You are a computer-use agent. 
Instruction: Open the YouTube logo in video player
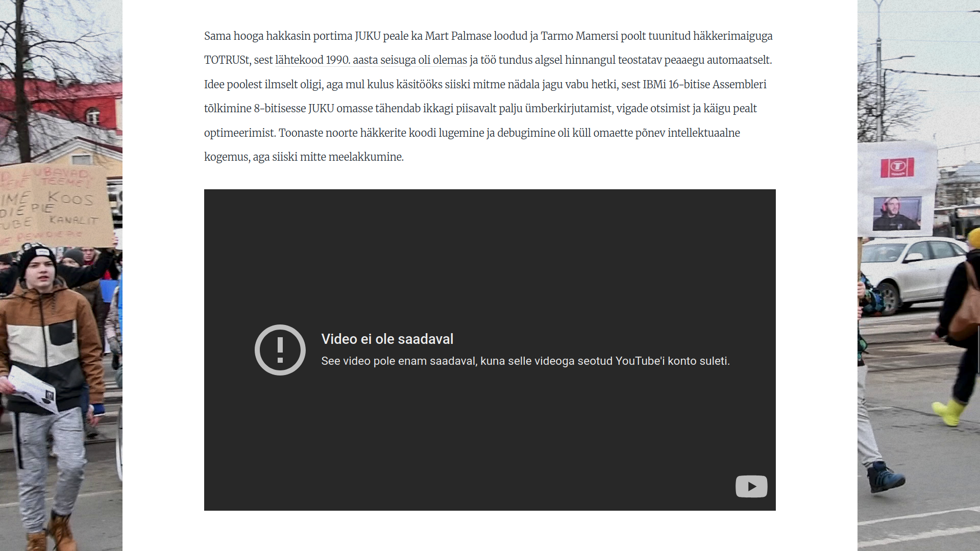[751, 486]
